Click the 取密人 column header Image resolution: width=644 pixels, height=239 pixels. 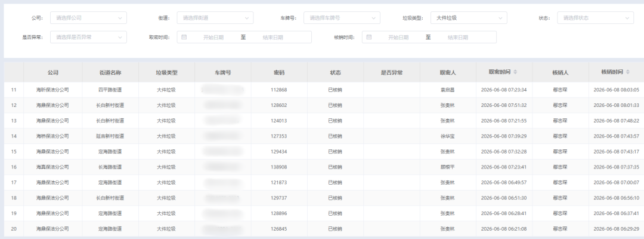click(x=448, y=72)
